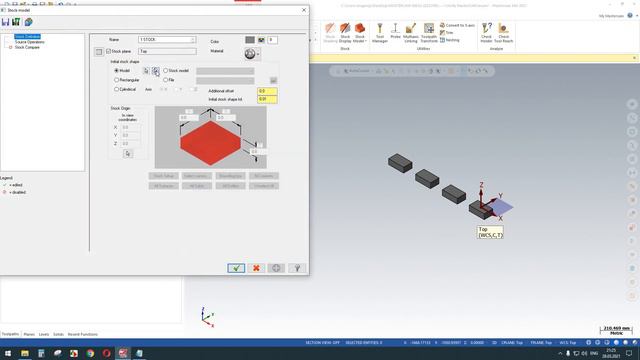Switch to the Recent Functions tab
This screenshot has height=360, width=640.
82,334
